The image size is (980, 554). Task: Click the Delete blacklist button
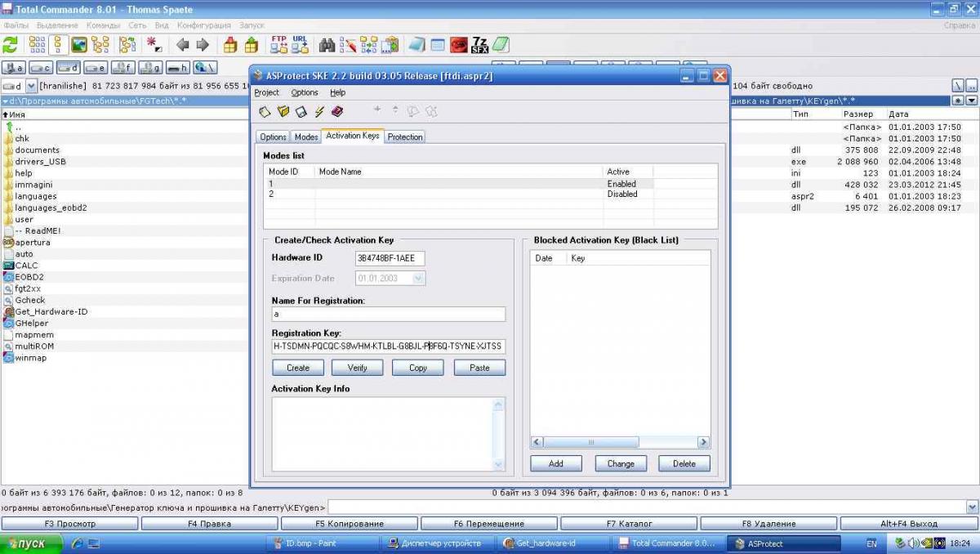point(684,463)
